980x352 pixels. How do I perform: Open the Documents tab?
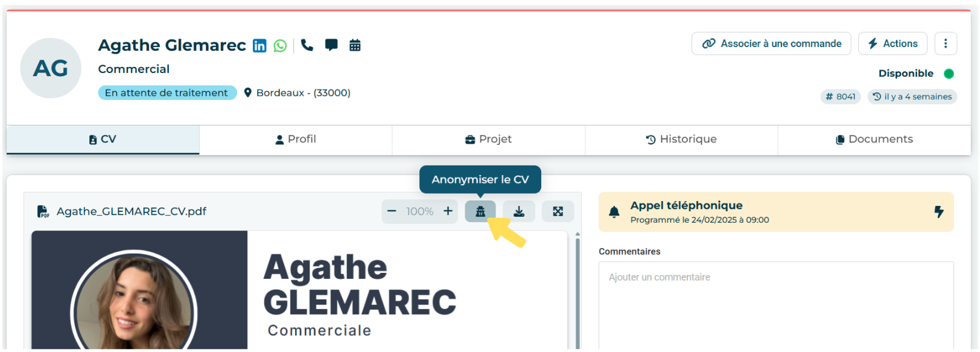(874, 139)
